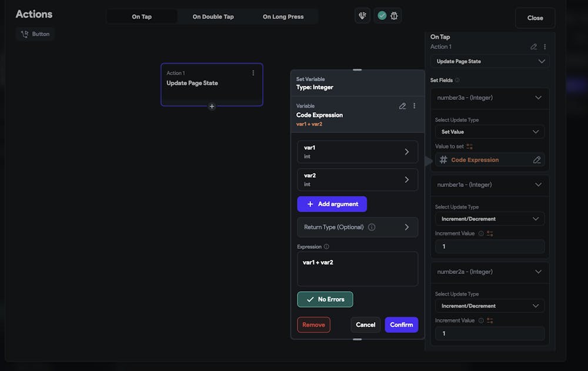Click the green check status icon in the toolbar
This screenshot has height=371, width=588.
pos(381,16)
